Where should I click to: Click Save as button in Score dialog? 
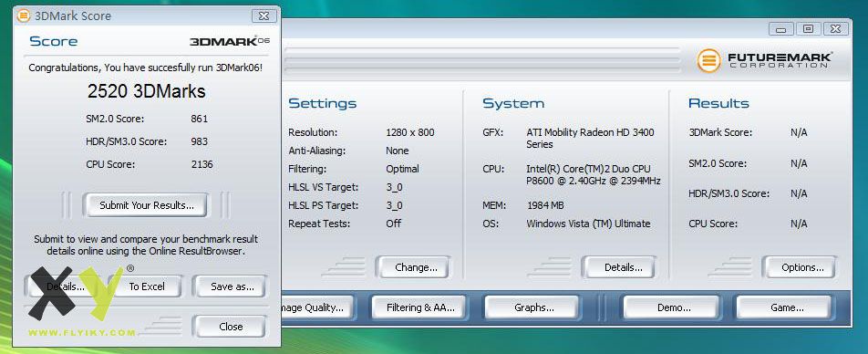(x=232, y=286)
